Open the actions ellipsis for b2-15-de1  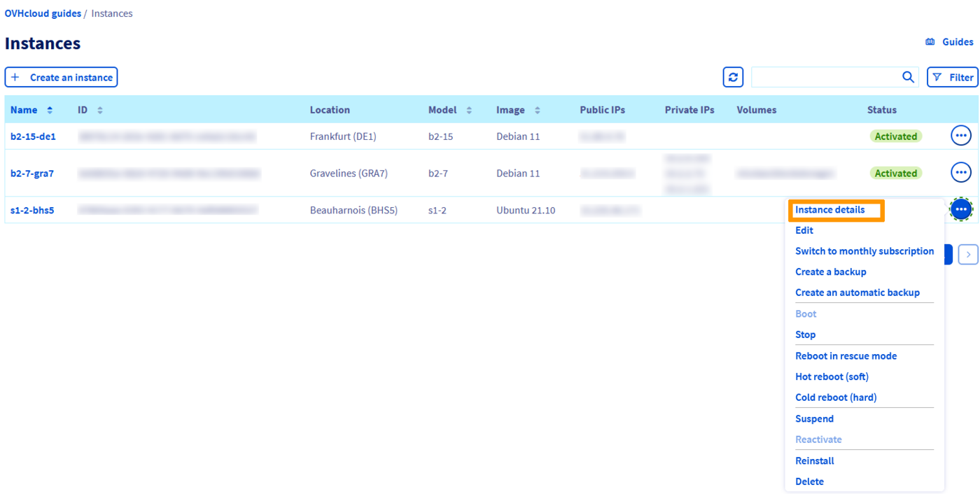click(961, 136)
